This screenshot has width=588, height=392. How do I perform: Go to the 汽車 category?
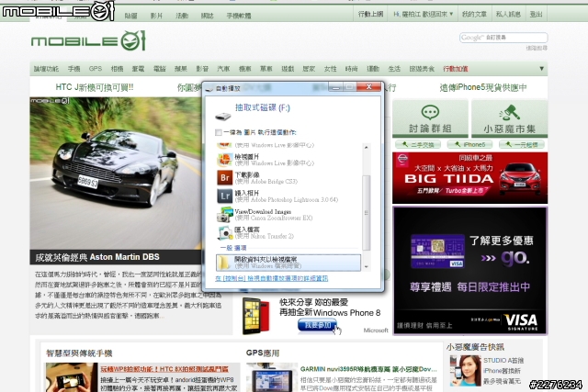(223, 69)
